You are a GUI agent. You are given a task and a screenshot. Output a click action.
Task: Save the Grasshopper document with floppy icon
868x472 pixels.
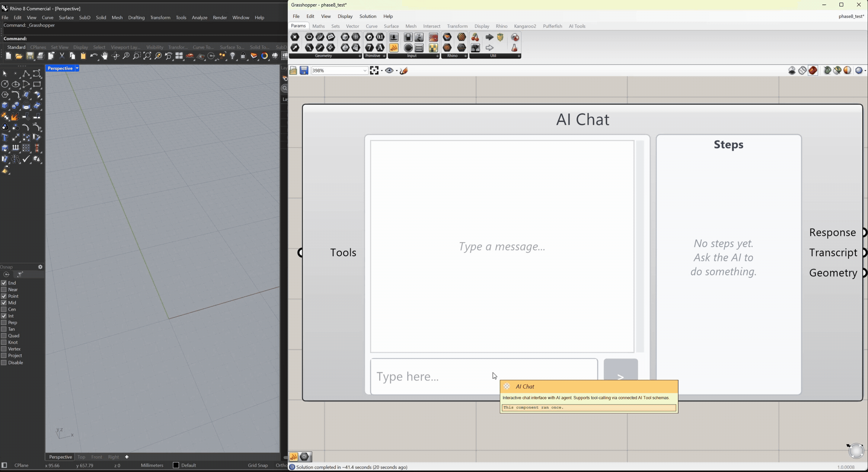pos(304,70)
